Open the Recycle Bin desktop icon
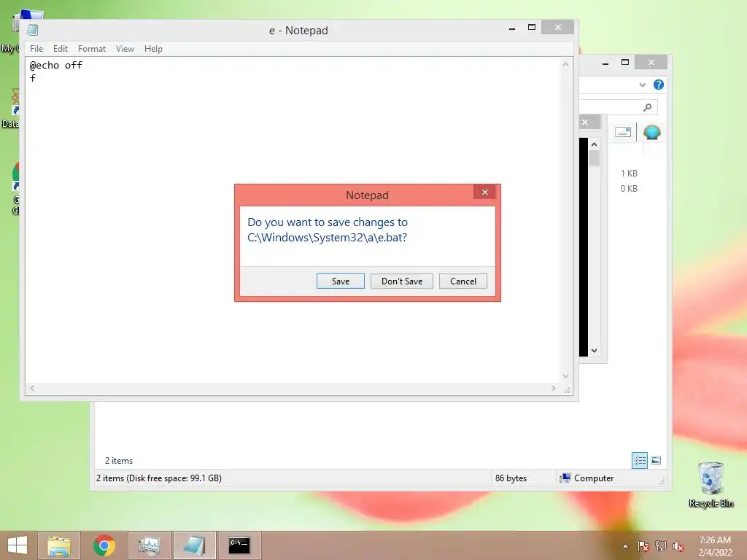 pos(711,485)
